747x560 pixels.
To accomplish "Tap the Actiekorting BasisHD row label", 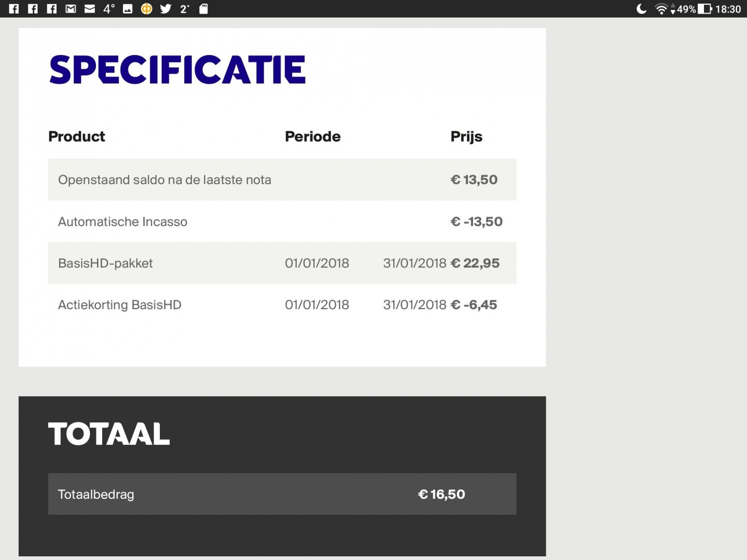I will pyautogui.click(x=120, y=305).
